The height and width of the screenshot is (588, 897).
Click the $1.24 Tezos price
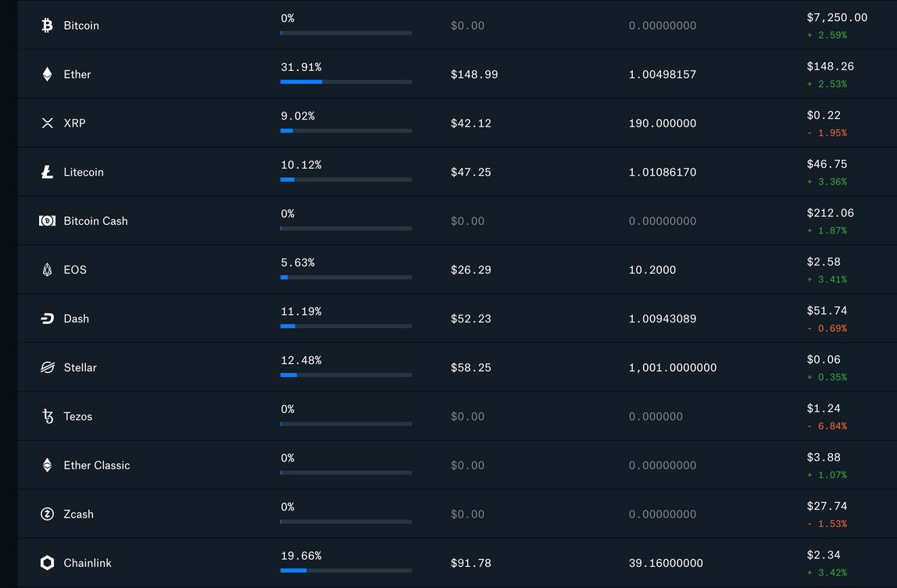click(x=824, y=408)
